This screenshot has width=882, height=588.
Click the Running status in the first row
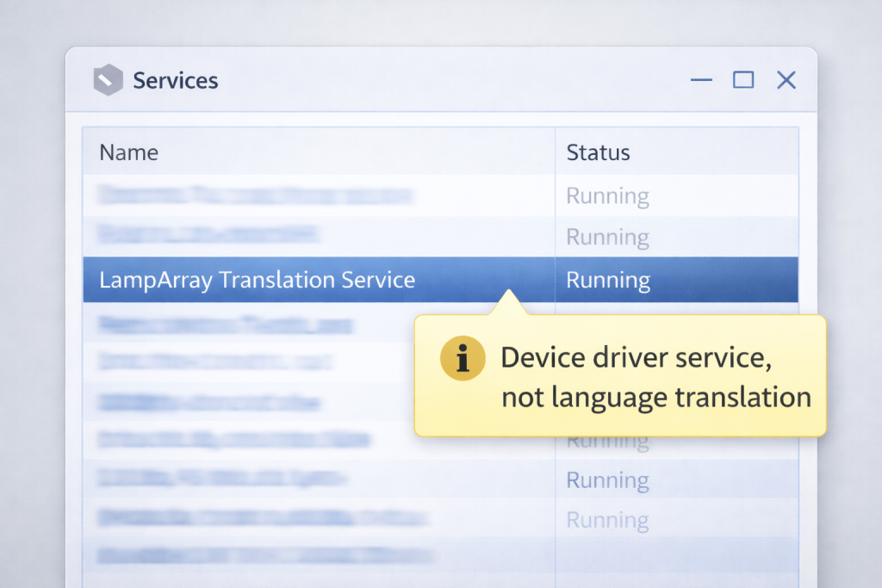coord(607,195)
